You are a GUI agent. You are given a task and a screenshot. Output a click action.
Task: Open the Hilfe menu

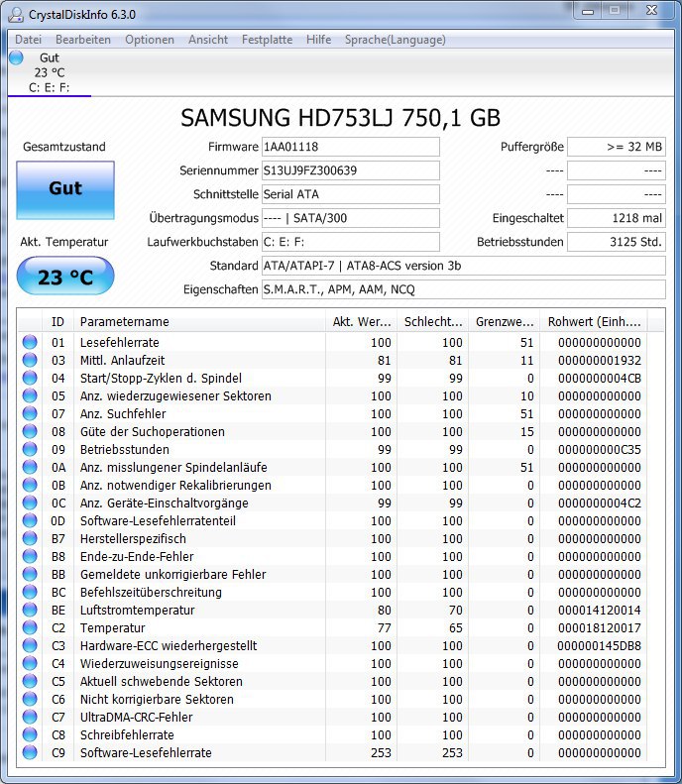(318, 40)
